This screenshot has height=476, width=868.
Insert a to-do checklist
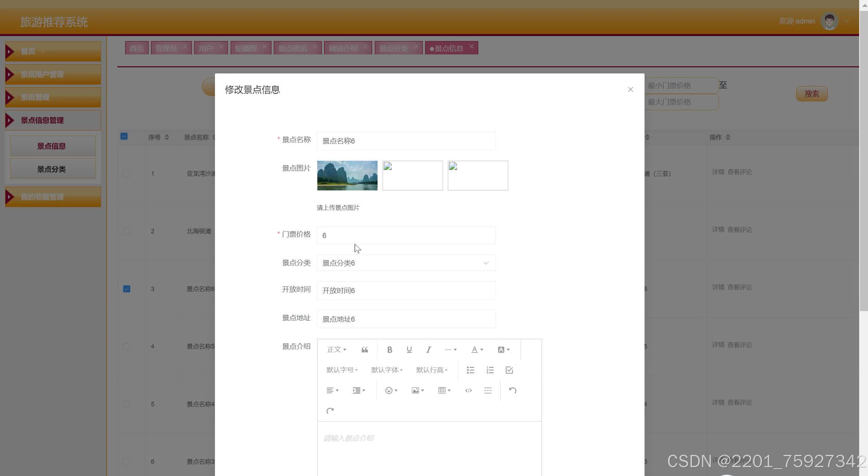509,370
